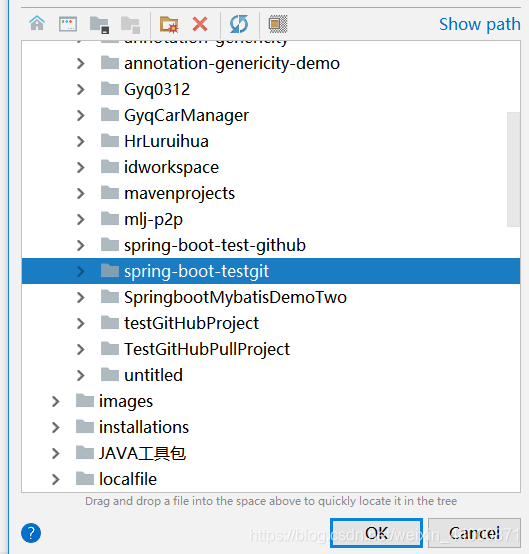529x554 pixels.
Task: Toggle show hidden files and directories icon
Action: pyautogui.click(x=278, y=24)
